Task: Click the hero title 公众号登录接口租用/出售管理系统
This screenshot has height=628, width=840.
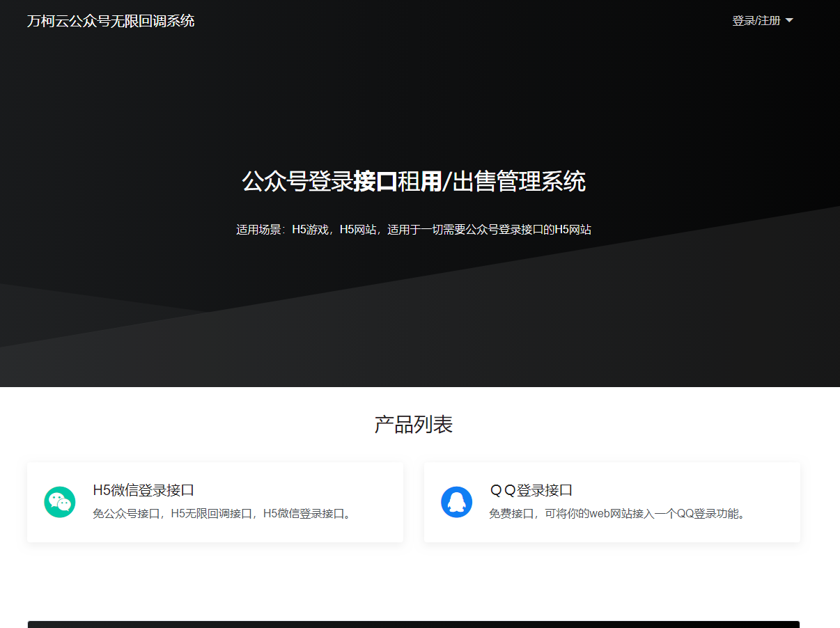Action: coord(414,182)
